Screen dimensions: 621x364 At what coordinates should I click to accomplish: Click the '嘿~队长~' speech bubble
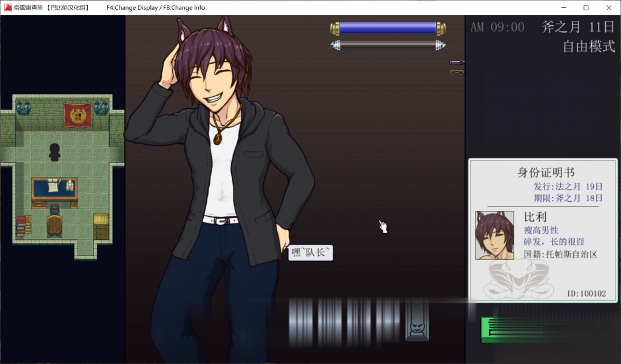pos(310,253)
